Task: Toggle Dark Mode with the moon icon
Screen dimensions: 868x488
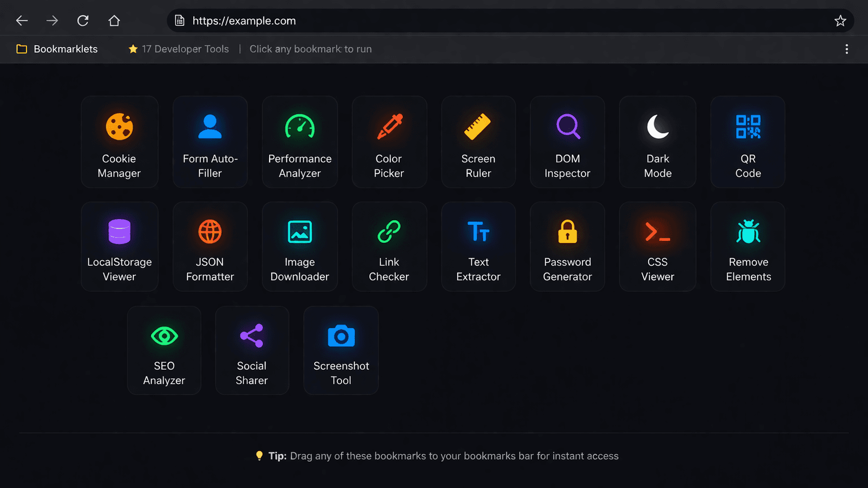Action: (657, 142)
